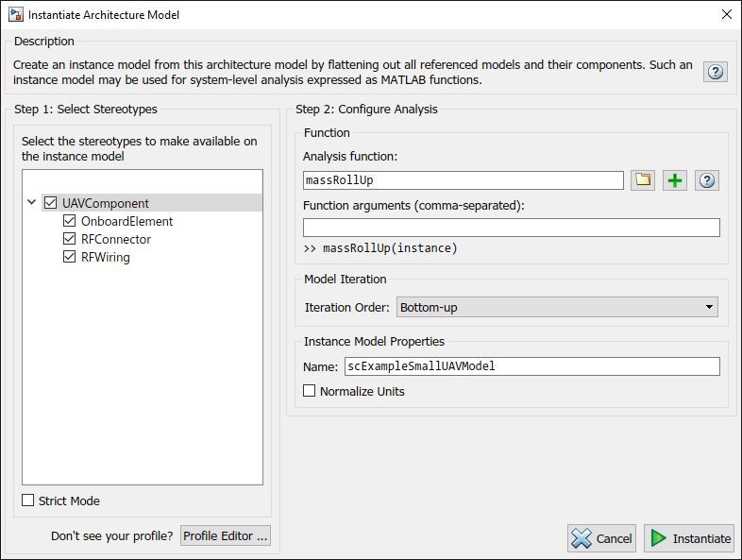Enable the Normalize Units option
Image resolution: width=742 pixels, height=560 pixels.
[x=309, y=391]
